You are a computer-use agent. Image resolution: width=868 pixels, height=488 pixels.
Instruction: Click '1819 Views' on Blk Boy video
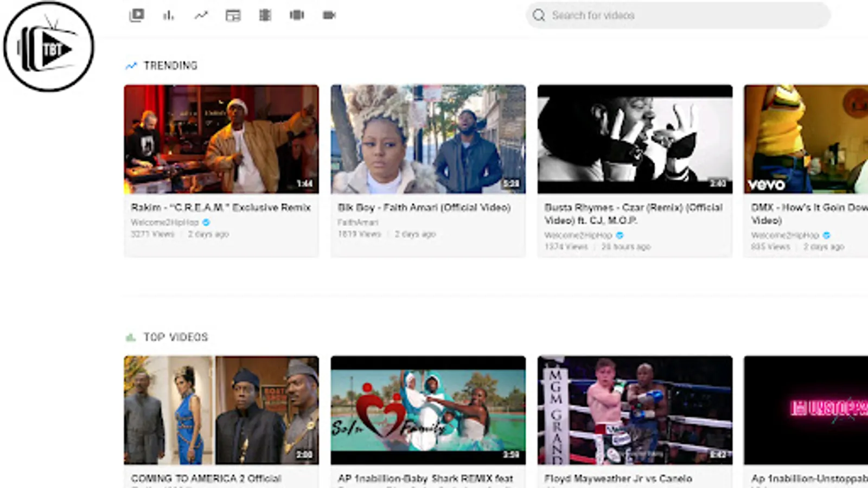(359, 234)
